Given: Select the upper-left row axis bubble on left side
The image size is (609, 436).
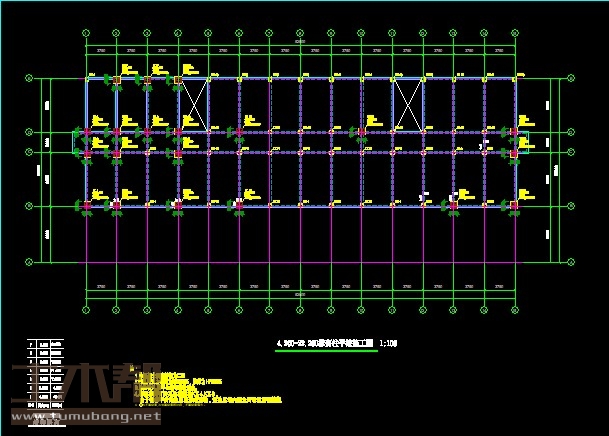Looking at the screenshot, I should click(x=29, y=78).
